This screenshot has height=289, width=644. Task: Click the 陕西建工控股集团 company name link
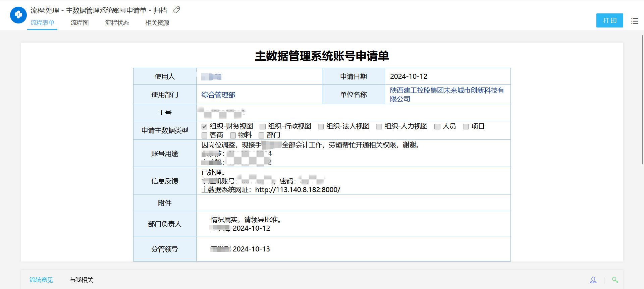[x=446, y=91]
